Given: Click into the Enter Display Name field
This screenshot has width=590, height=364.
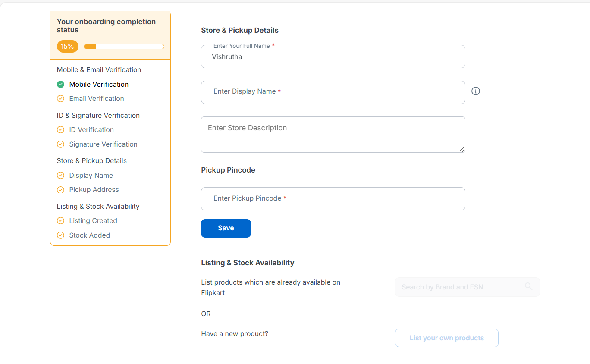Looking at the screenshot, I should [333, 92].
